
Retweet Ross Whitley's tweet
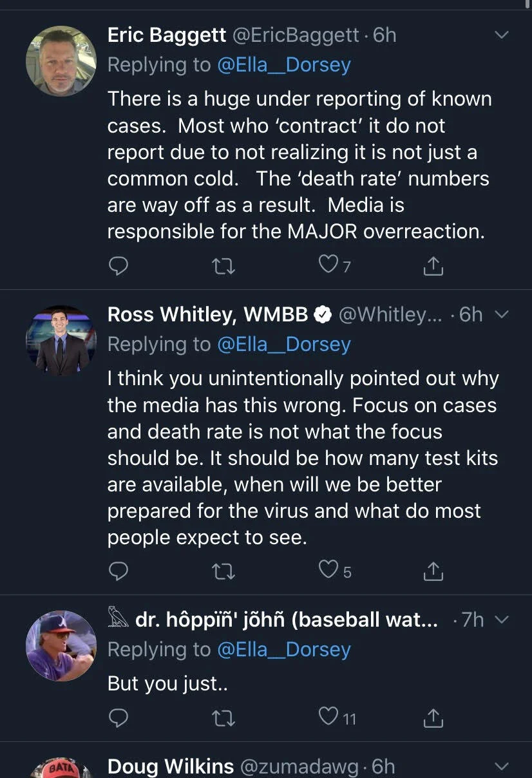click(224, 571)
